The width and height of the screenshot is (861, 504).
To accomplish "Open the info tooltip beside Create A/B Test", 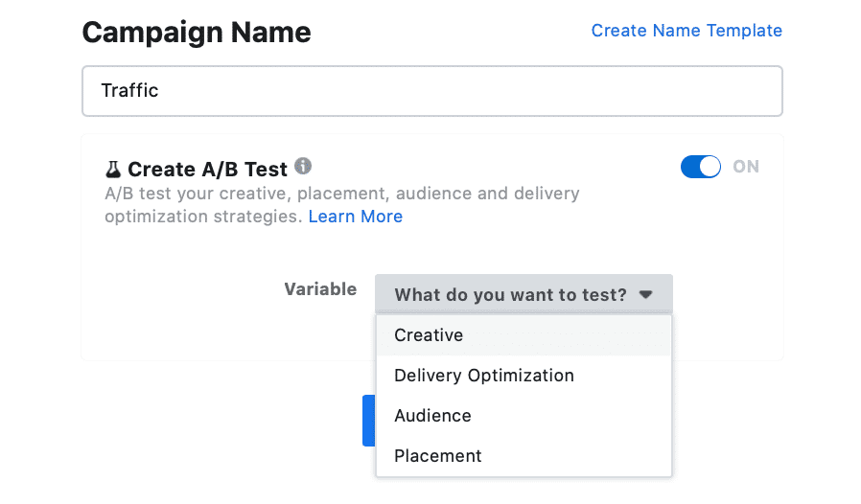I will pyautogui.click(x=303, y=166).
